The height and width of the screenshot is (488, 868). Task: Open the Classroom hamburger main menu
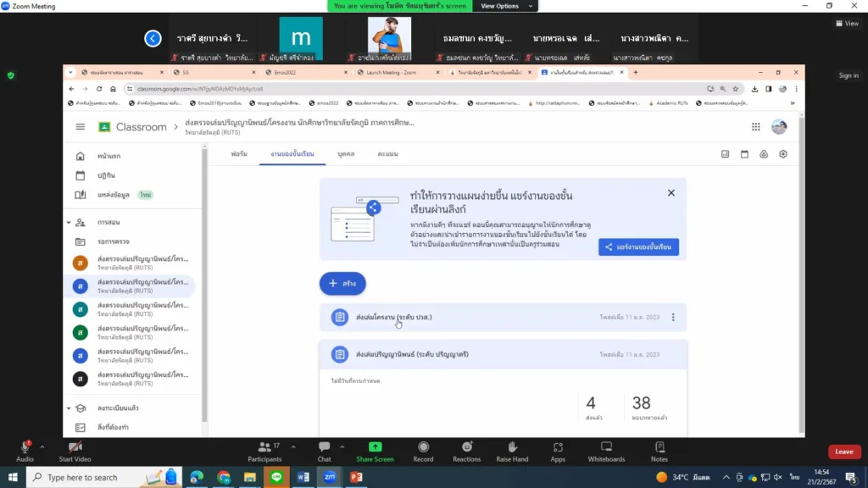point(81,127)
